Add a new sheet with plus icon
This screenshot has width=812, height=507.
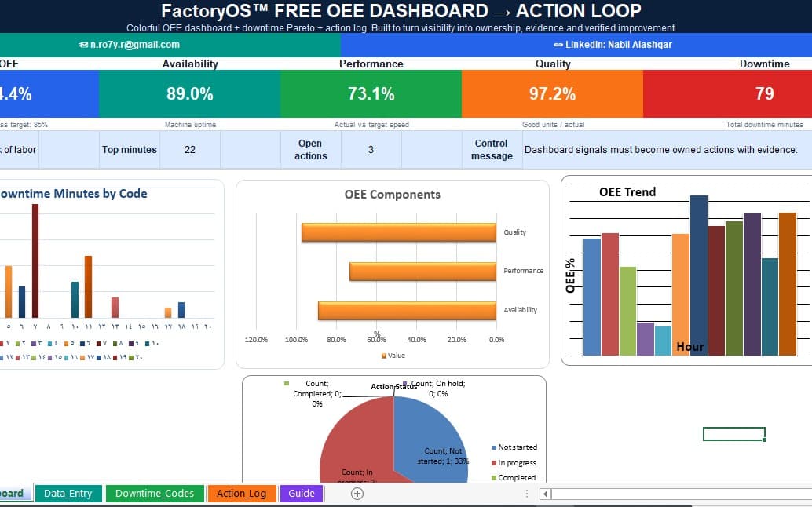point(357,494)
